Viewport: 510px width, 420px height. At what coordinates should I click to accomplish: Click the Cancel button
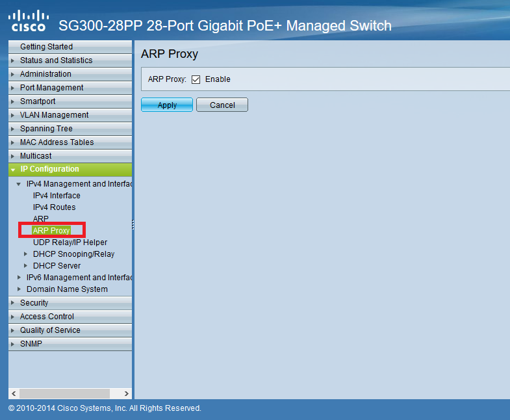tap(222, 105)
